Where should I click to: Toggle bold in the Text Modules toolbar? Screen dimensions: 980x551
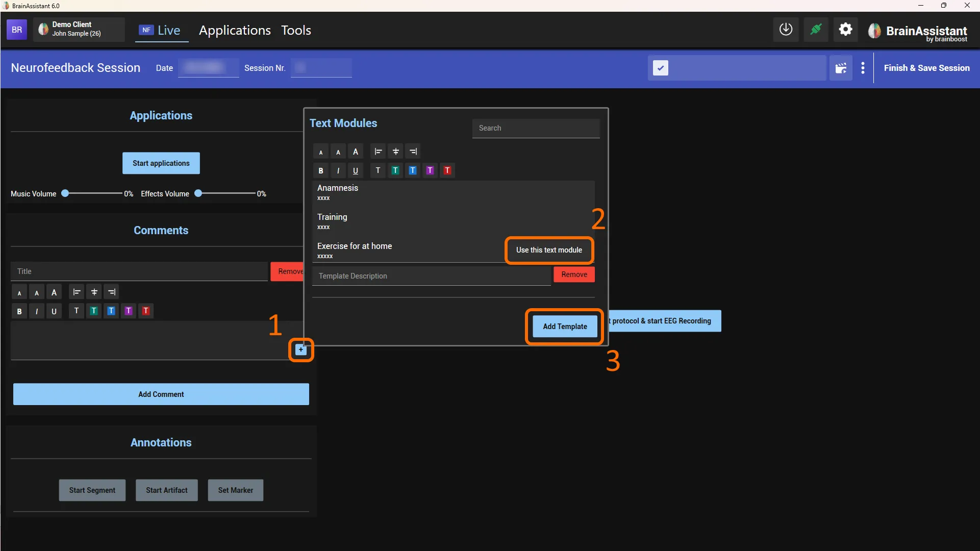click(321, 170)
